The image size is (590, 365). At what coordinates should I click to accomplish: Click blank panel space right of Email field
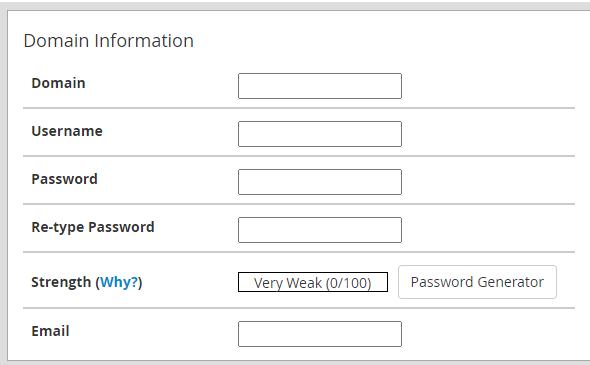click(x=488, y=334)
